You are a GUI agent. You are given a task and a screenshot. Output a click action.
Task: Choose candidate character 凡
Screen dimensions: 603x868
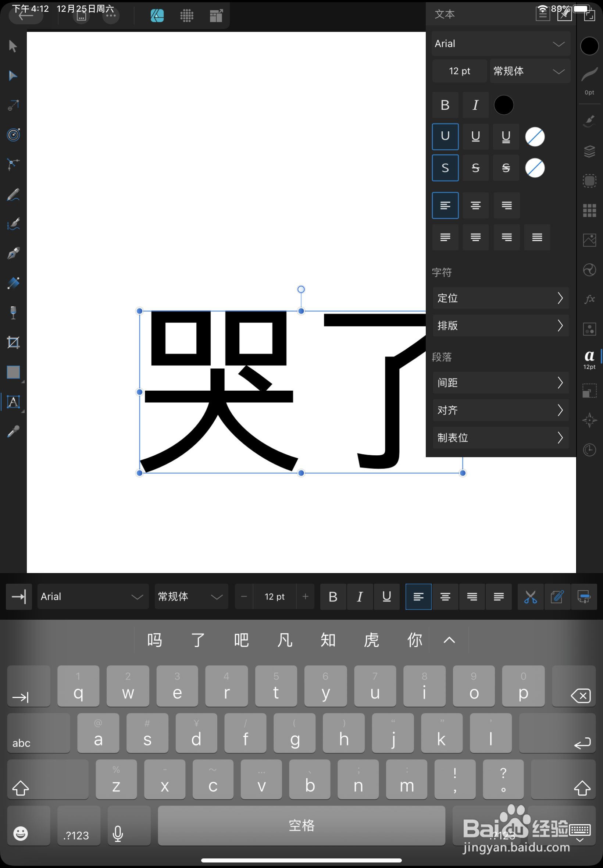tap(285, 640)
